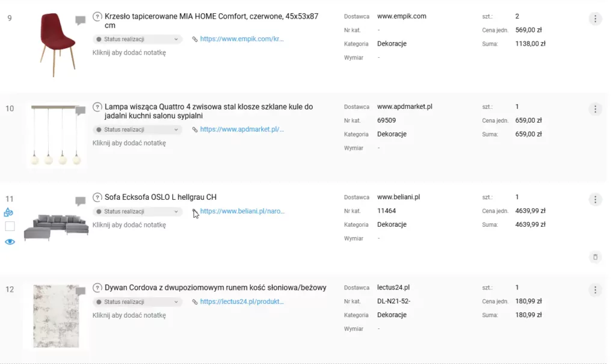Click the trash icon in the sofa row
This screenshot has width=616, height=364.
tap(595, 258)
